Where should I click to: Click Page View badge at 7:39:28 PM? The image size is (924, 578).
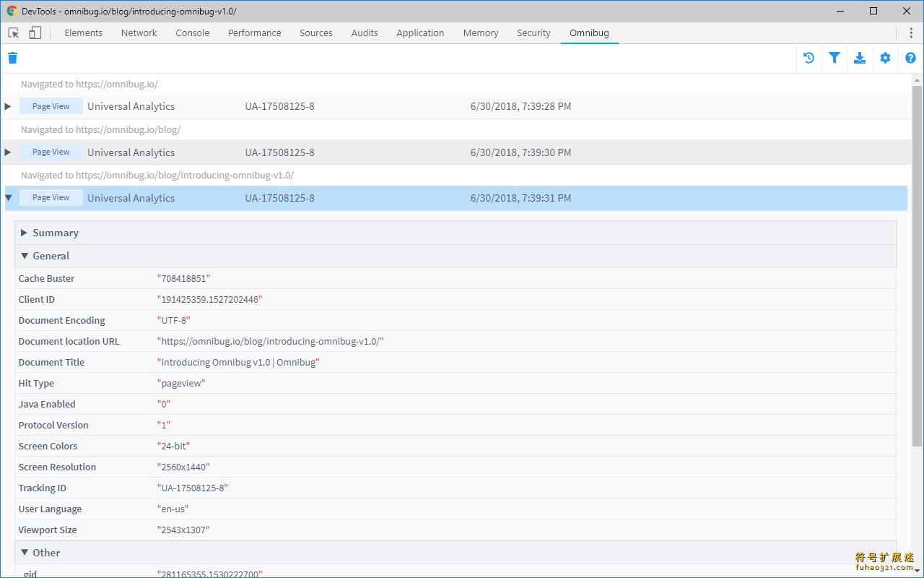[51, 106]
